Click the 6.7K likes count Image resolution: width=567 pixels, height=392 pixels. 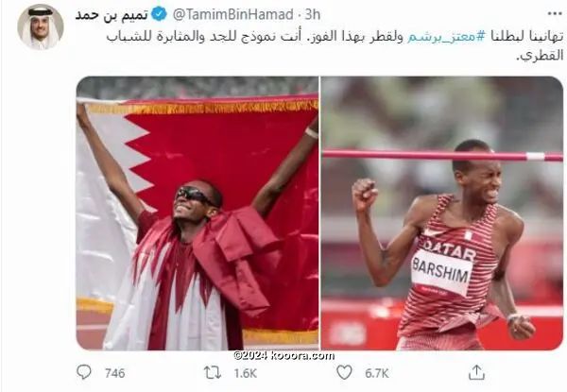377,373
